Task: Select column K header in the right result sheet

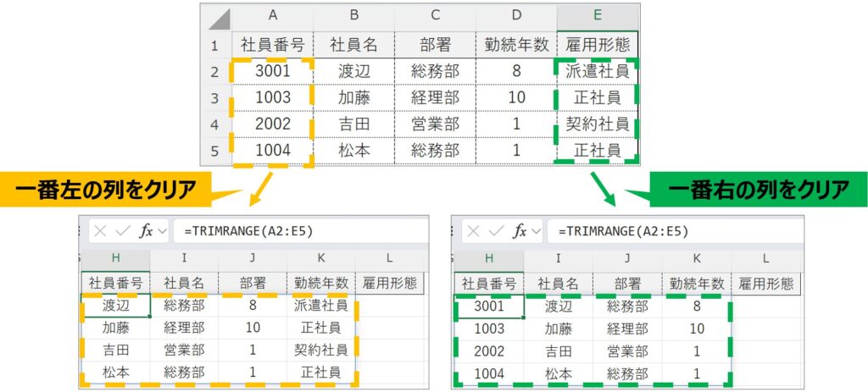Action: (696, 257)
